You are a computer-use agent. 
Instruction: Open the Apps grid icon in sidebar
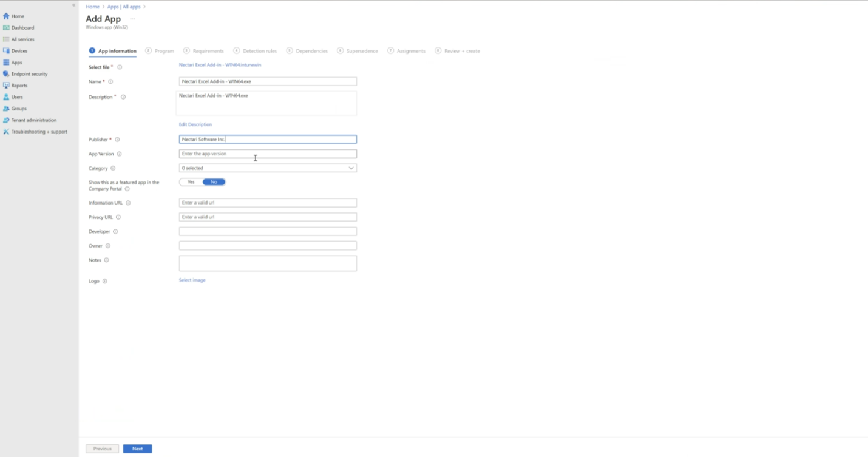click(x=6, y=63)
